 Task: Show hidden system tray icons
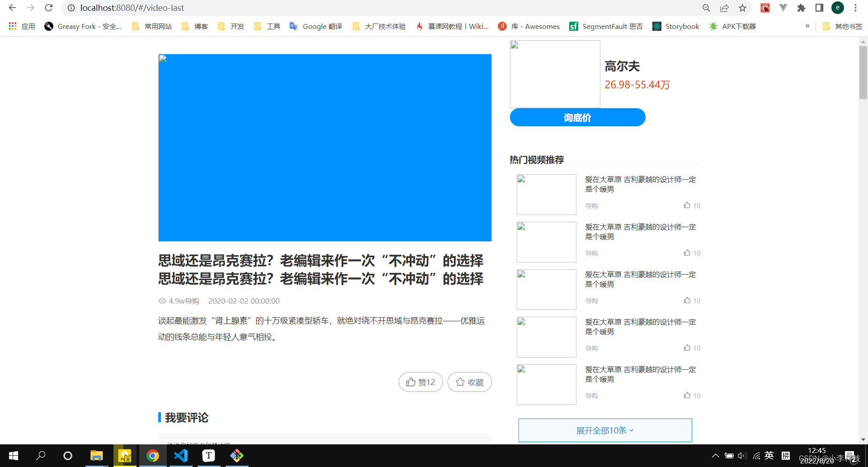(715, 456)
